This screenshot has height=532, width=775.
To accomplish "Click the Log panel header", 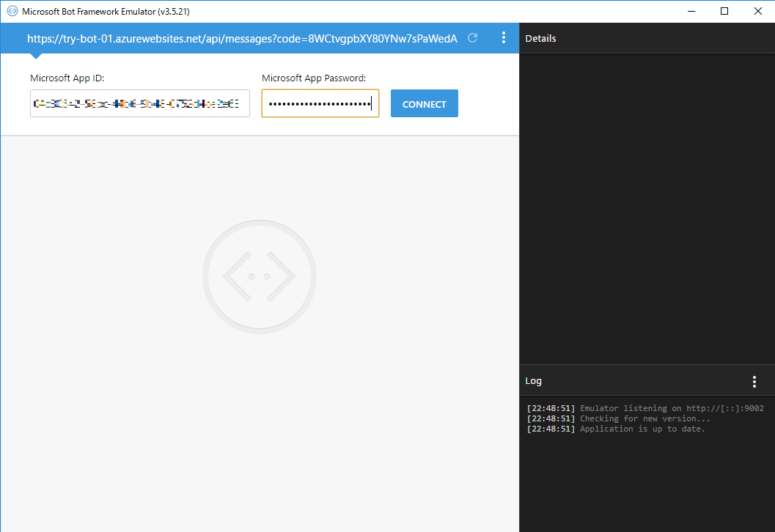I will (533, 380).
